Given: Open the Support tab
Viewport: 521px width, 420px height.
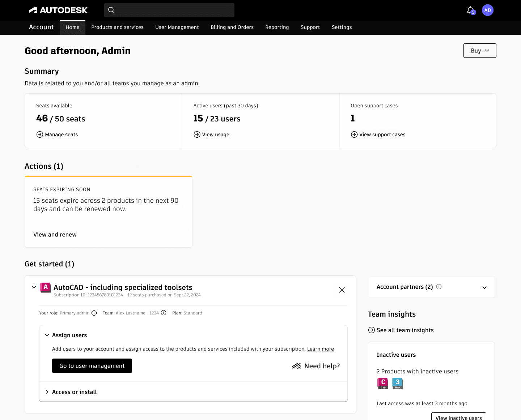Looking at the screenshot, I should click(x=310, y=27).
